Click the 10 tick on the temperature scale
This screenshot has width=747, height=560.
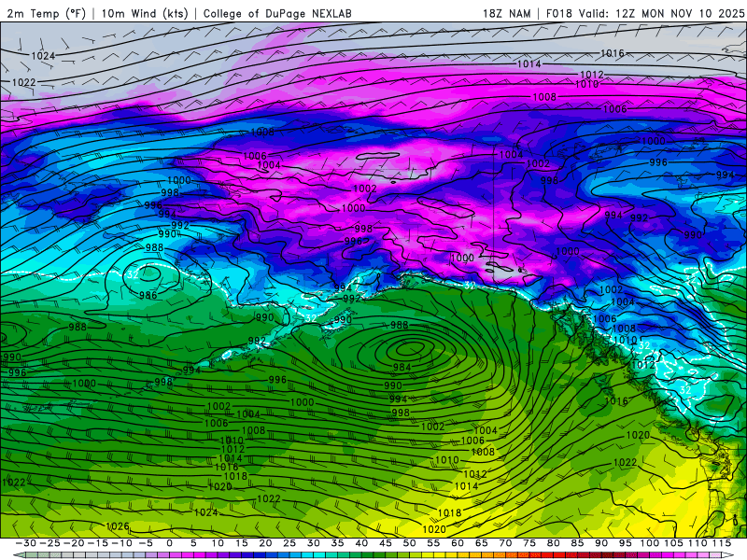tap(218, 543)
